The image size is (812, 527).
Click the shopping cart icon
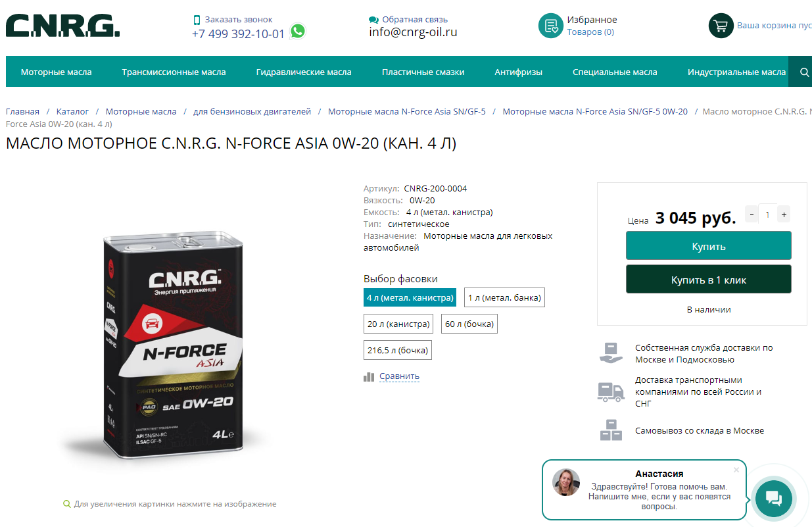click(721, 26)
